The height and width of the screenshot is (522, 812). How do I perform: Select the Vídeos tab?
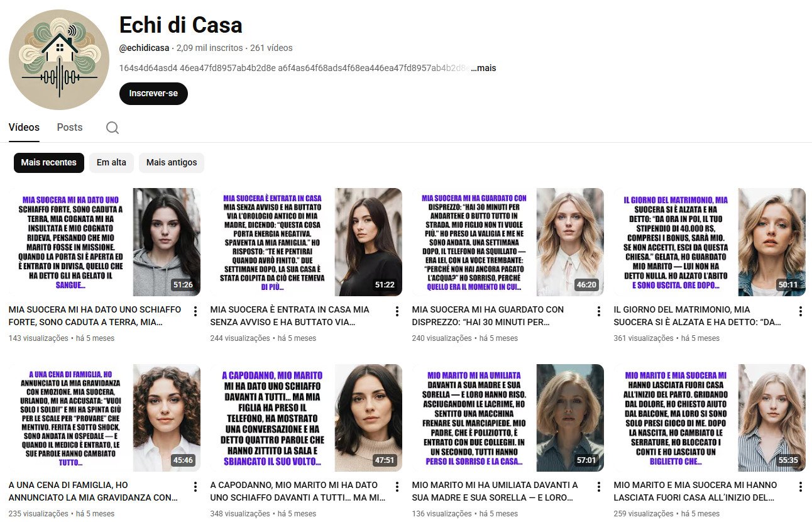click(x=24, y=127)
